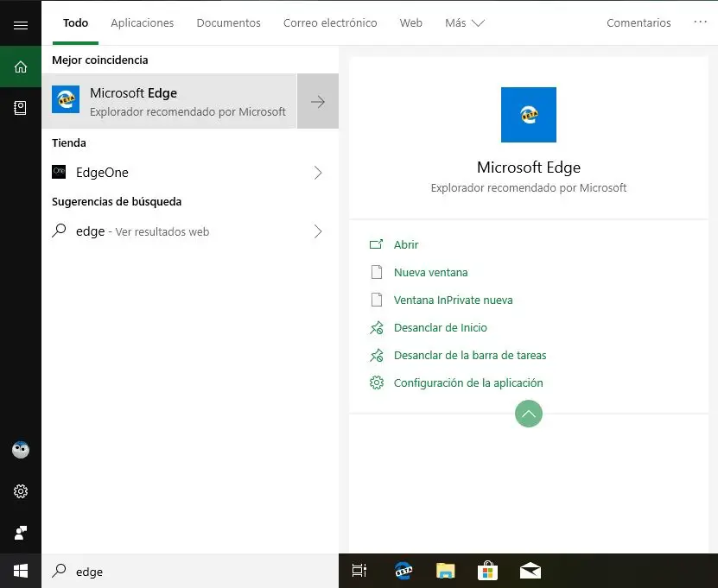Select the Home icon in the sidebar
Screen dimensions: 718x588
click(21, 66)
